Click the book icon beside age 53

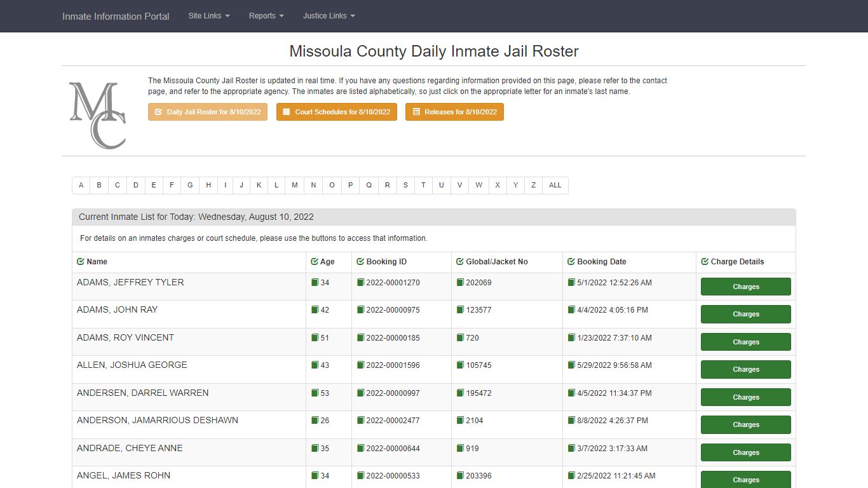click(315, 393)
